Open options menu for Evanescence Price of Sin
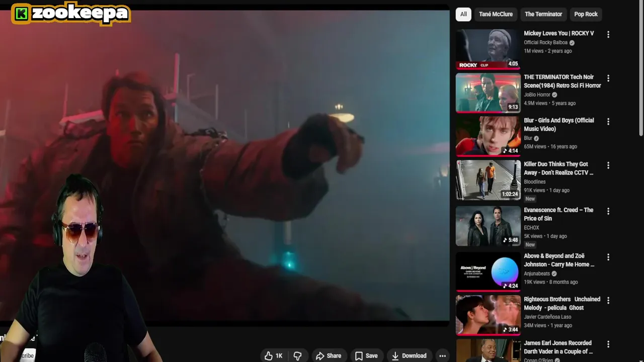Viewport: 644px width, 362px height. tap(608, 211)
